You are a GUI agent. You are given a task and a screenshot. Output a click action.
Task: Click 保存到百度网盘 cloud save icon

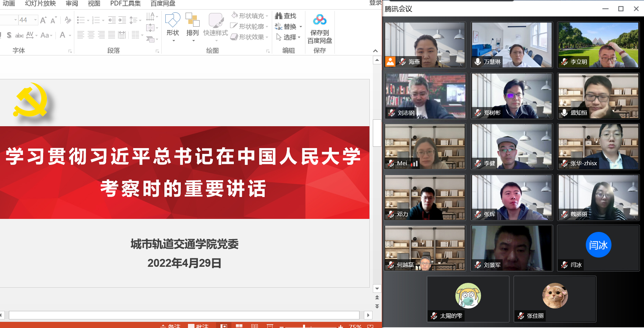[x=319, y=20]
